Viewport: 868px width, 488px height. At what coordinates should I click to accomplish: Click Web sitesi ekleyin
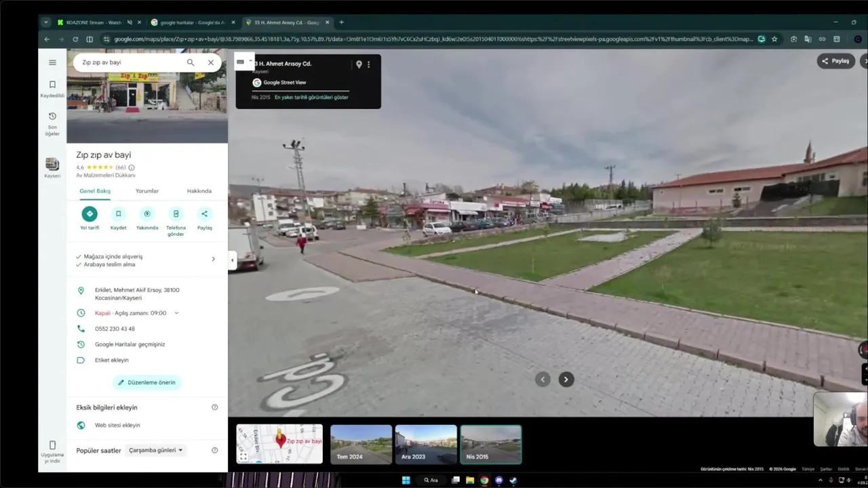tap(117, 425)
